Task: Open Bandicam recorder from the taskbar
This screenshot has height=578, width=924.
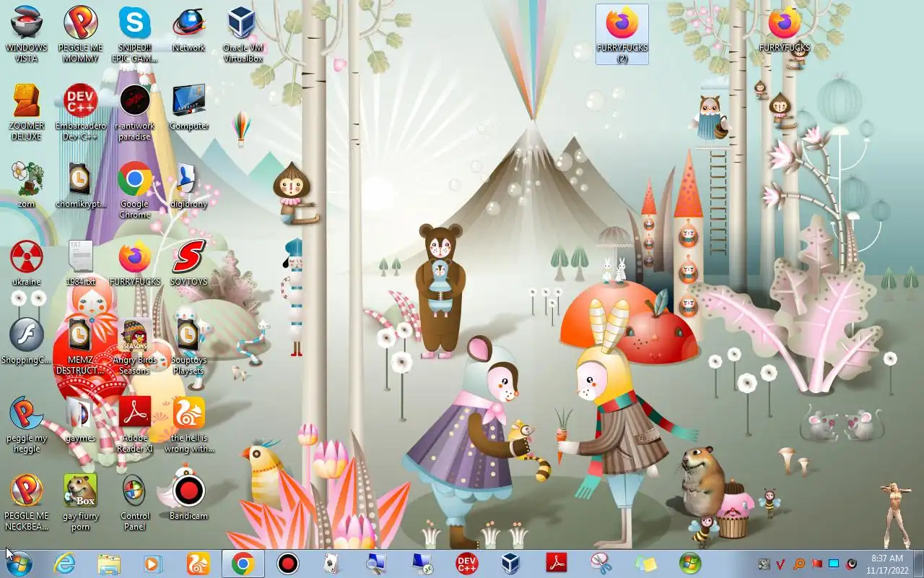Action: click(x=288, y=564)
